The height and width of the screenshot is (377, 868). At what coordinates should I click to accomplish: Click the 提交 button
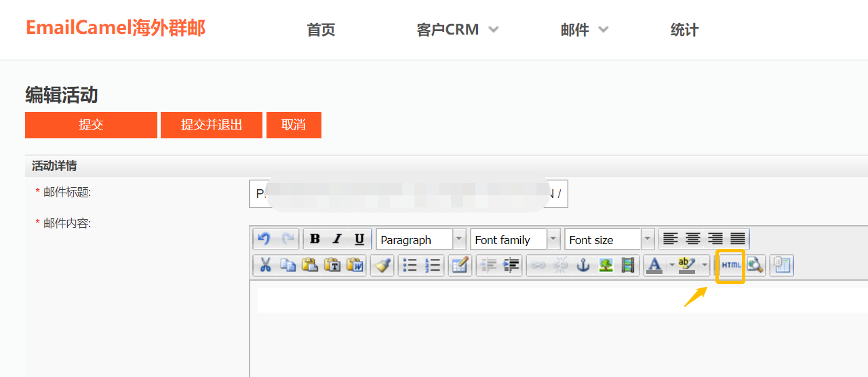point(91,125)
